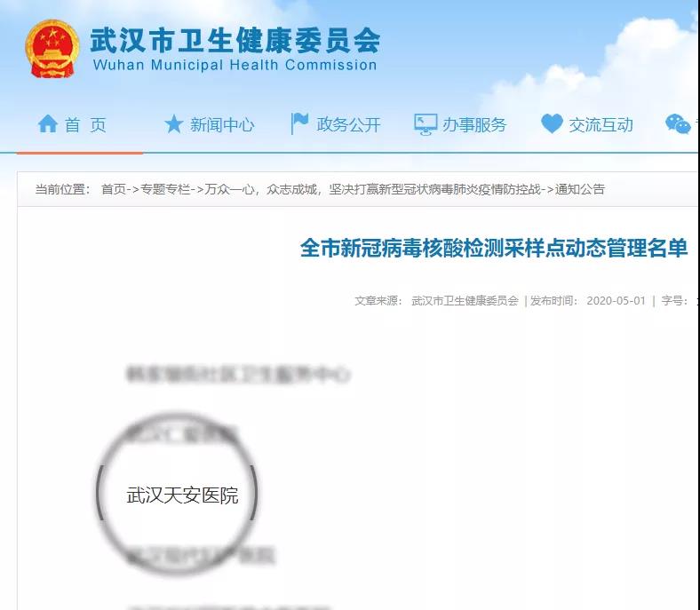Click the star icon for 新闻中心
Screen dimensions: 700x610
pyautogui.click(x=173, y=123)
